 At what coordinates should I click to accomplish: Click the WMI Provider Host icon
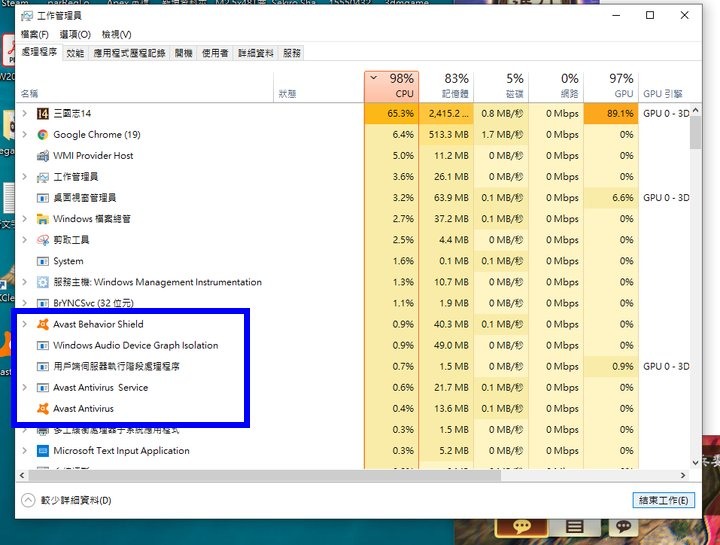[43, 156]
